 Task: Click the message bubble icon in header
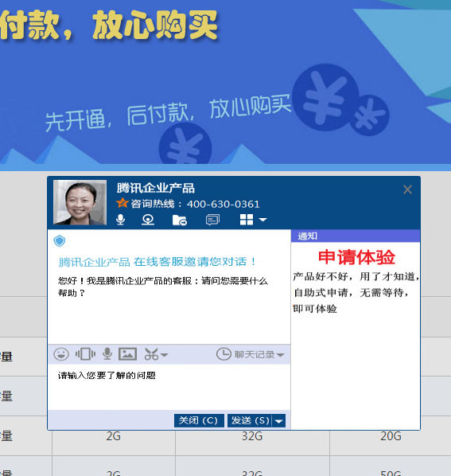click(x=212, y=220)
